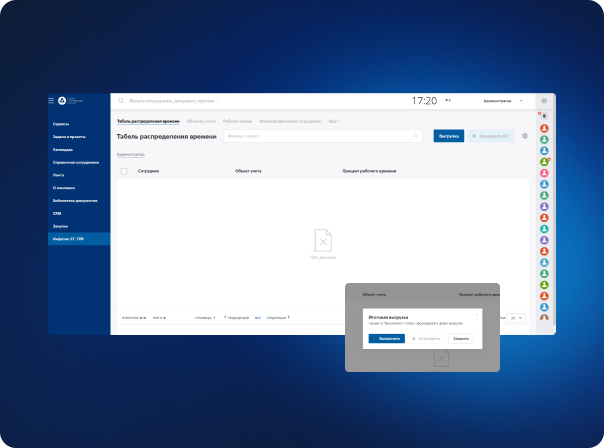Open Задачи и проекты in the sidebar
The width and height of the screenshot is (604, 448).
[69, 136]
